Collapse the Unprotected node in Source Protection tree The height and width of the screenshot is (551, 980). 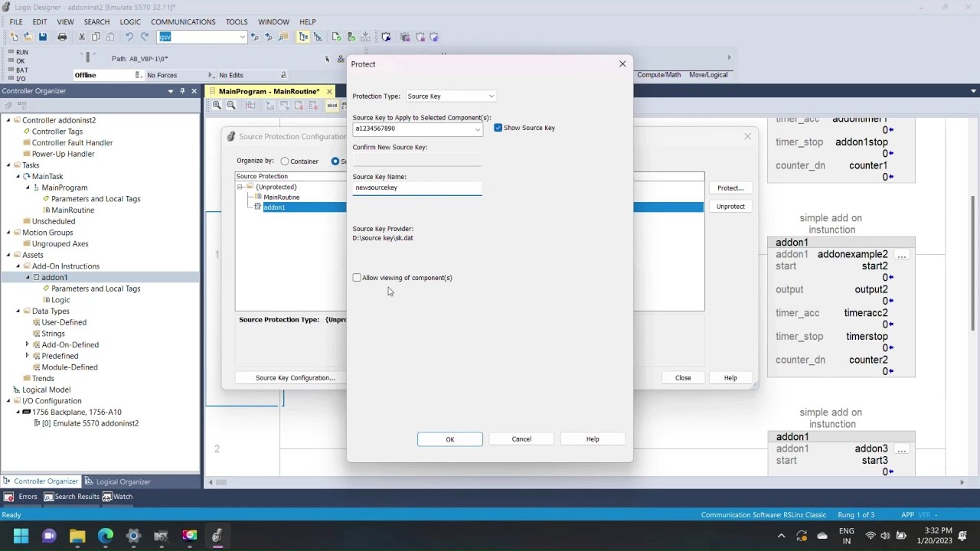coord(240,187)
